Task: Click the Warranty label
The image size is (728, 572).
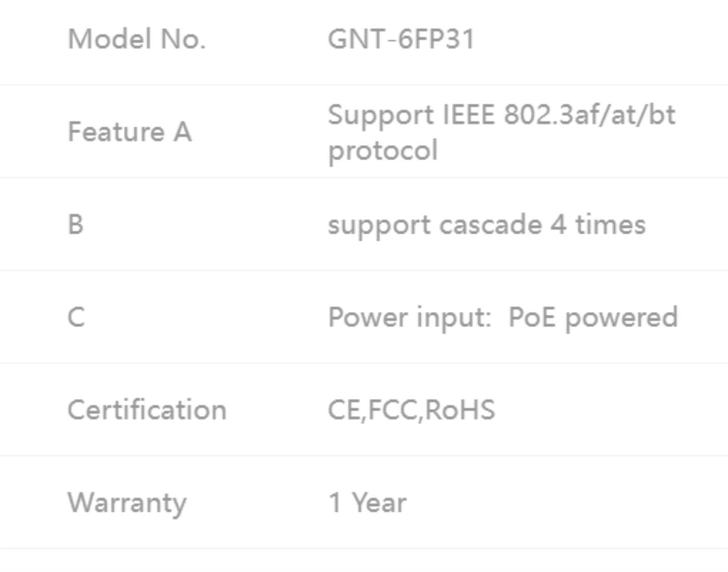Action: (x=127, y=503)
